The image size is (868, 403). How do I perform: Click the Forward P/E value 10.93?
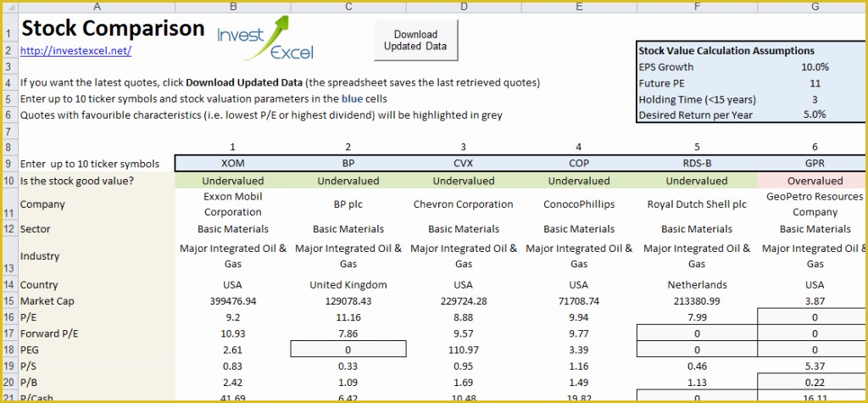(x=233, y=333)
